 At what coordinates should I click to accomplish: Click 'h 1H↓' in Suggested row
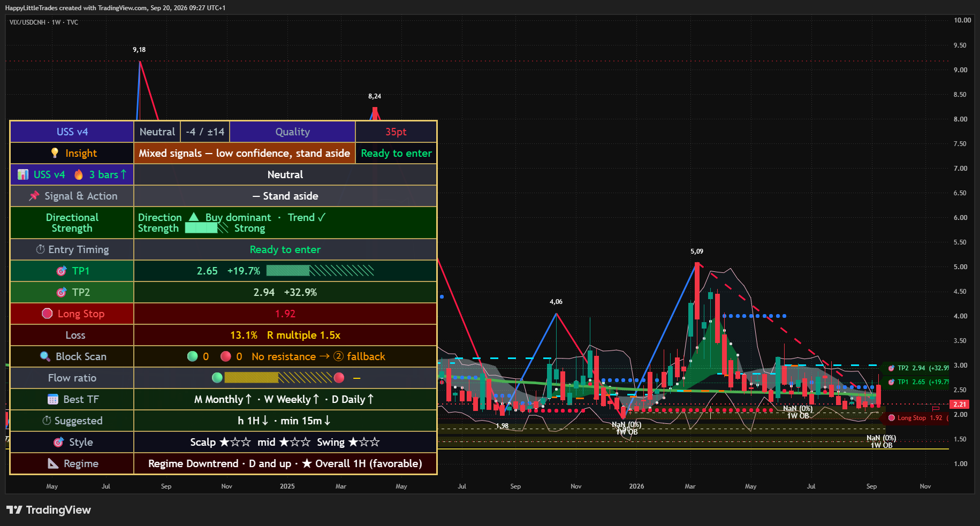pos(253,421)
